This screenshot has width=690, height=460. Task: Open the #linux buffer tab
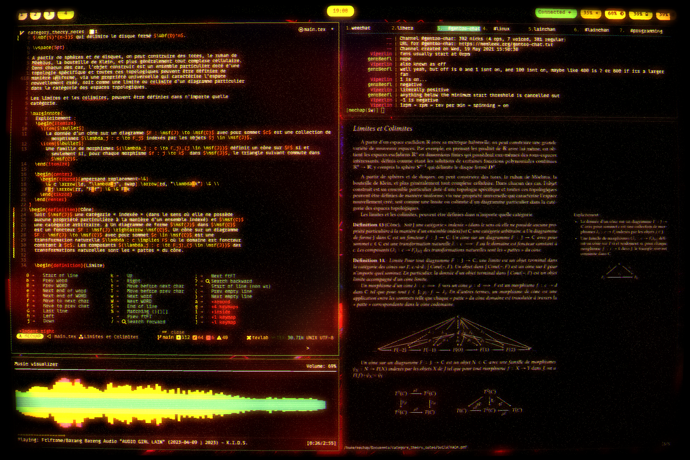(x=496, y=29)
